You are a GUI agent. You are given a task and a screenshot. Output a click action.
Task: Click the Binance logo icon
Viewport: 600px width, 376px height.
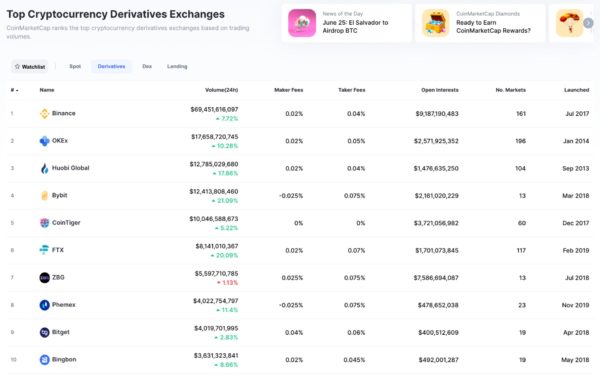click(44, 114)
